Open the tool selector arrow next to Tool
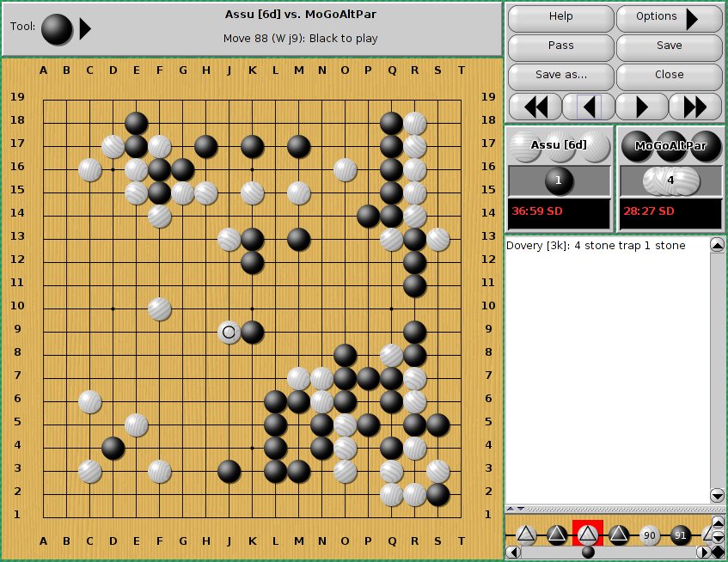The height and width of the screenshot is (562, 728). 85,29
